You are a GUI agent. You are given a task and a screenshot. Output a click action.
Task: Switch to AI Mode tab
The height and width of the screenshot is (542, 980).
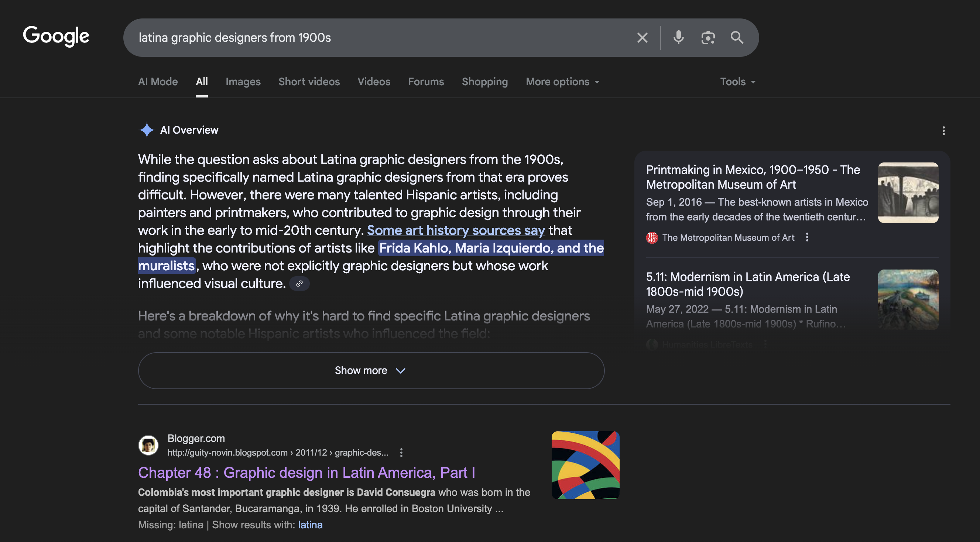[158, 82]
